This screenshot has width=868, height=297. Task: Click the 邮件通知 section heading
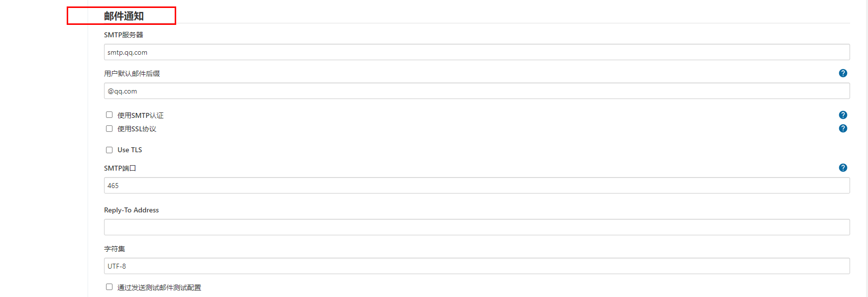[124, 16]
